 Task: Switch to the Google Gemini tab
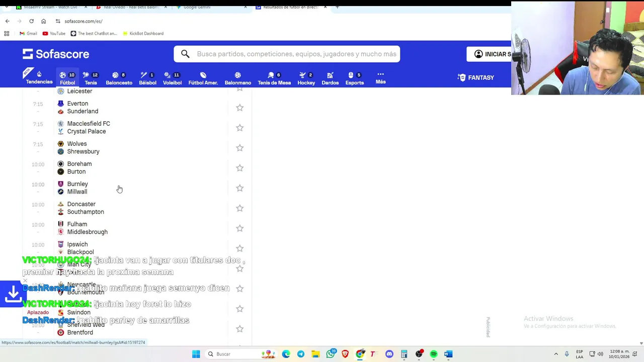210,7
